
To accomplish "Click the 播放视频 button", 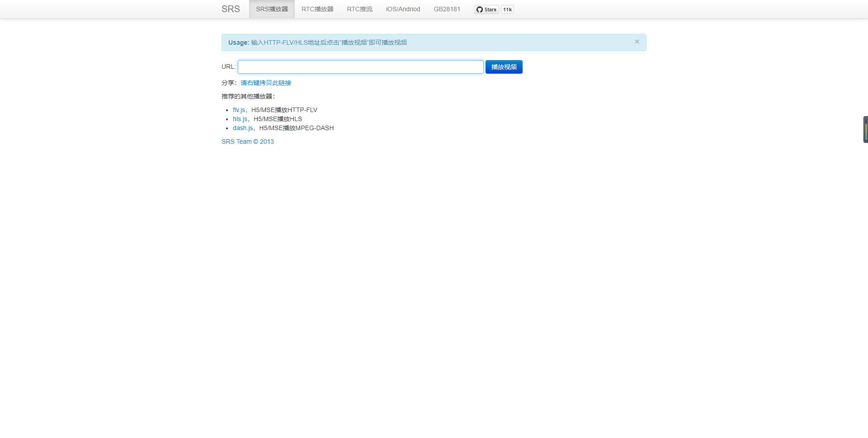I will tap(504, 67).
